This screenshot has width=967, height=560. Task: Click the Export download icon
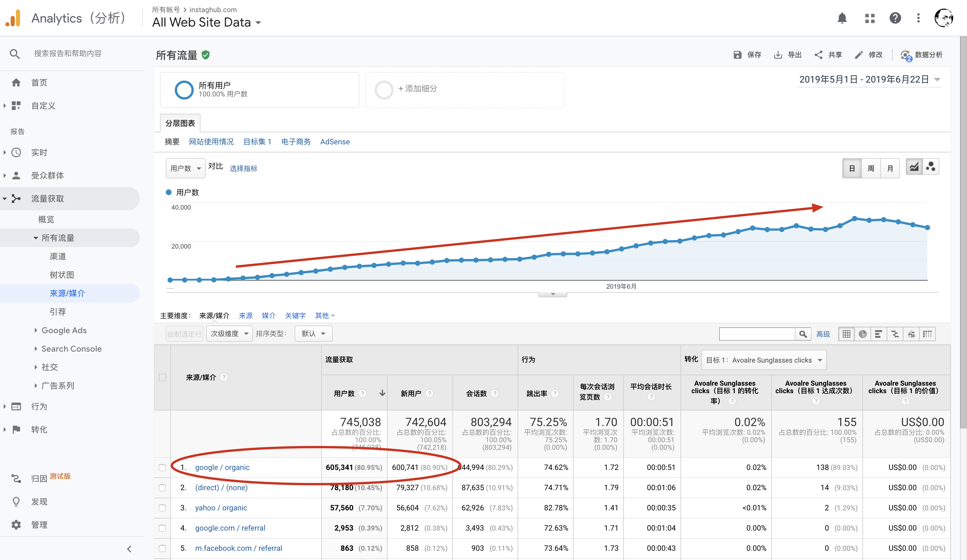click(778, 55)
